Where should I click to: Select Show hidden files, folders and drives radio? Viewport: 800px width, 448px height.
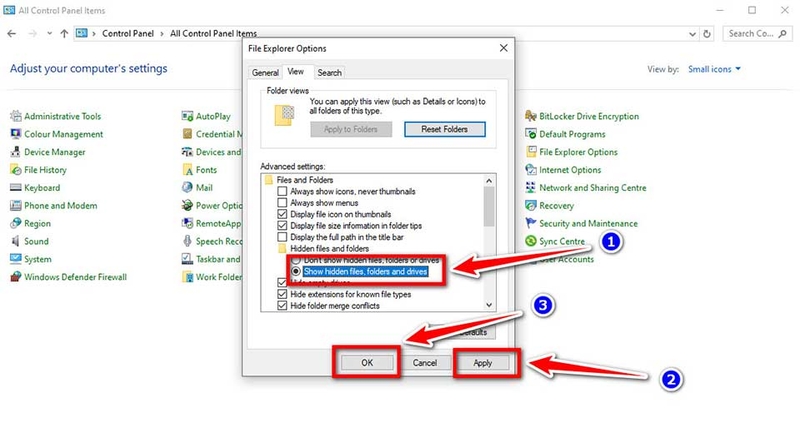pos(296,271)
